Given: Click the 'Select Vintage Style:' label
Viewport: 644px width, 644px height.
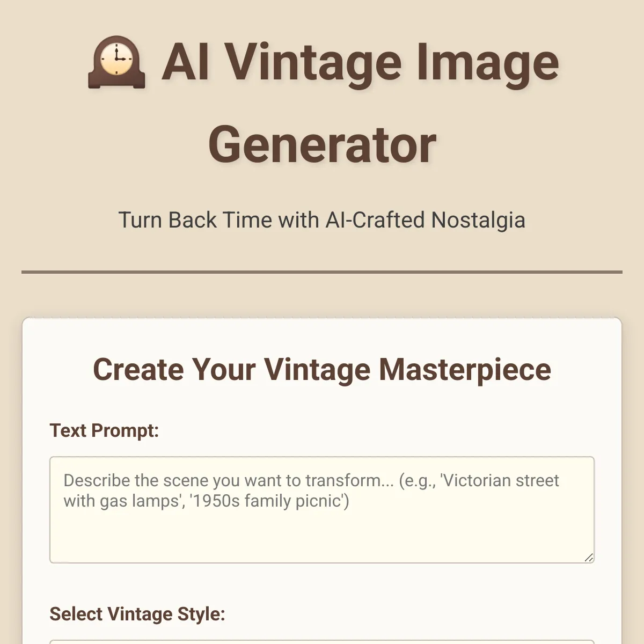Looking at the screenshot, I should [x=137, y=614].
